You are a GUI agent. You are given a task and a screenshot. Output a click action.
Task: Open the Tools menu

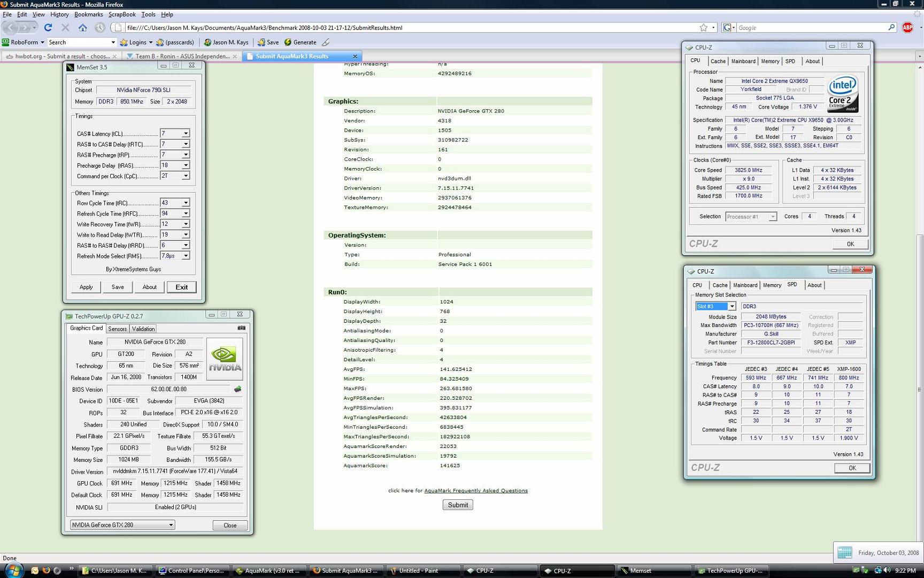(x=148, y=14)
